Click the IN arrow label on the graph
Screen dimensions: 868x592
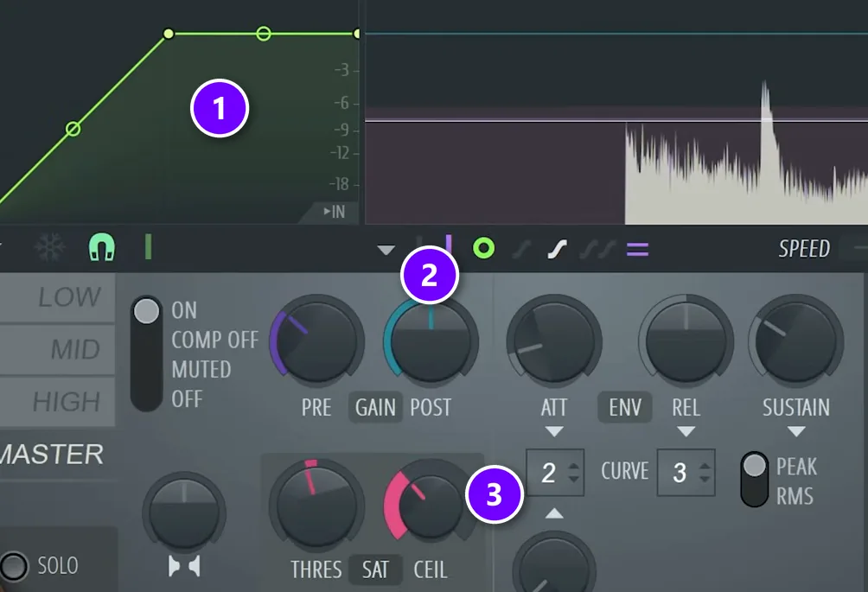click(335, 212)
